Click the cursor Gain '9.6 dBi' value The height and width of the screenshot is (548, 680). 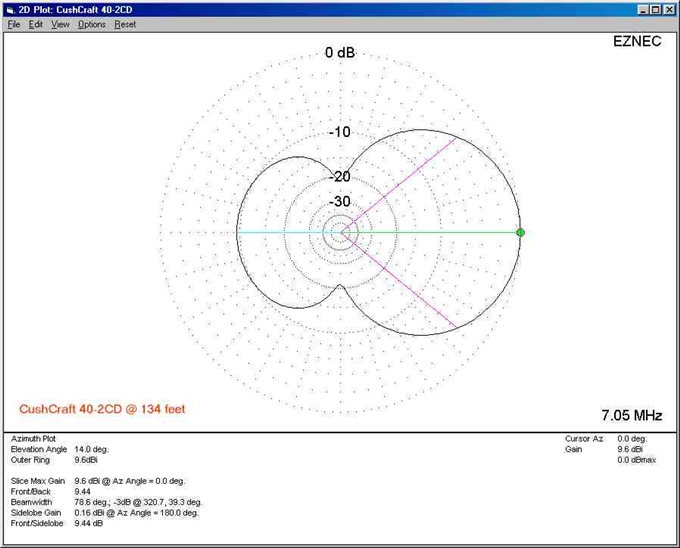click(x=630, y=449)
